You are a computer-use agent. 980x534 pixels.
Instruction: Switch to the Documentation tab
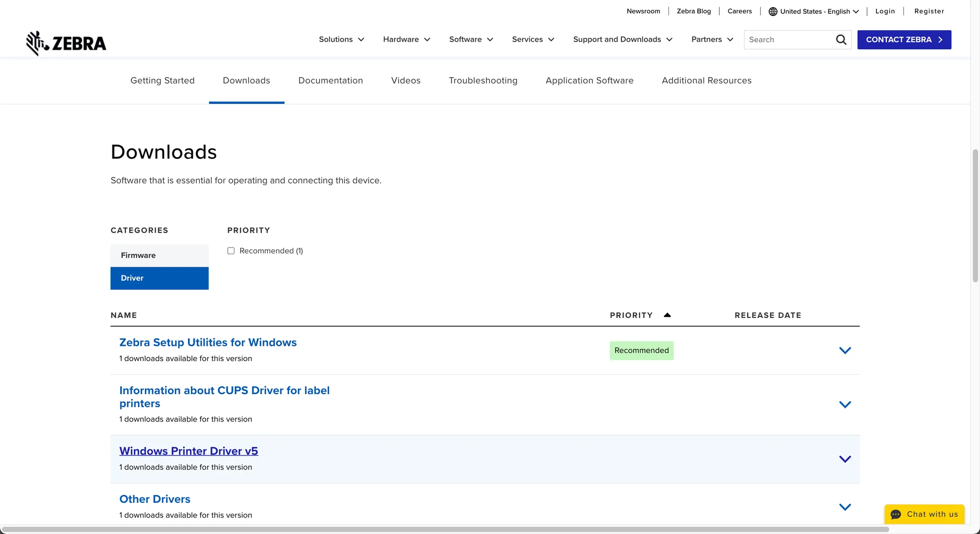330,80
